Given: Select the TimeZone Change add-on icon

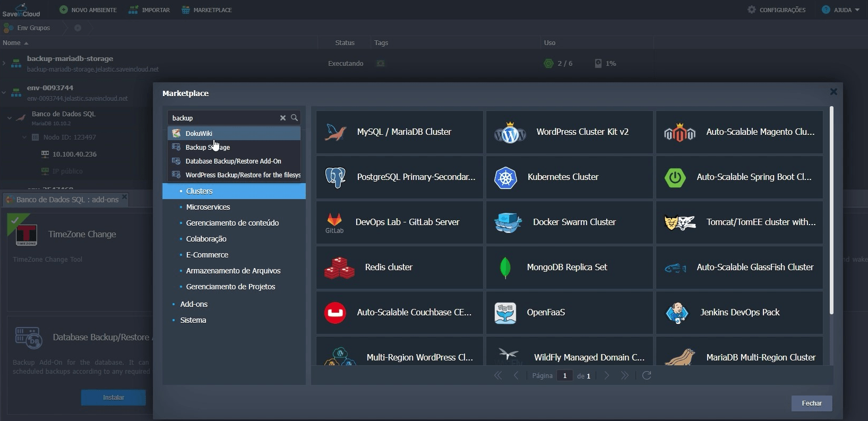Looking at the screenshot, I should [x=27, y=235].
